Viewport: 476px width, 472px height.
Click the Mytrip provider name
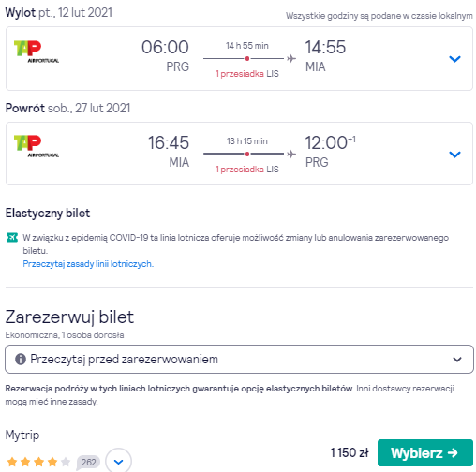click(x=22, y=435)
